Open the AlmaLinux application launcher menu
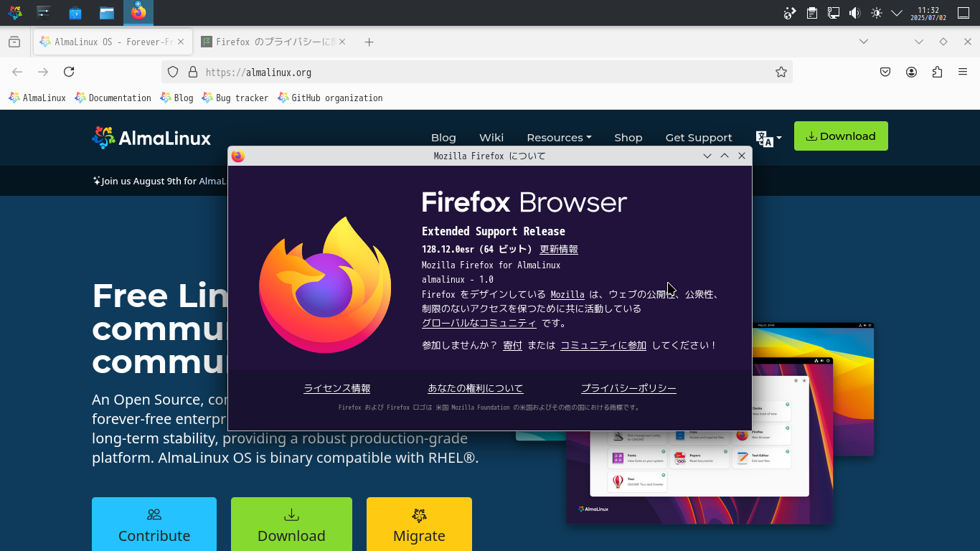This screenshot has height=551, width=980. tap(14, 13)
